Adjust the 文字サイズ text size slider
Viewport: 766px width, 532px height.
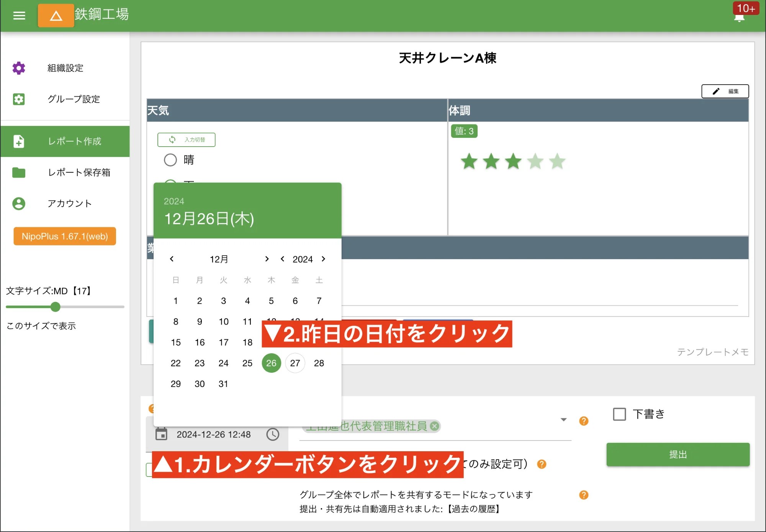click(56, 307)
